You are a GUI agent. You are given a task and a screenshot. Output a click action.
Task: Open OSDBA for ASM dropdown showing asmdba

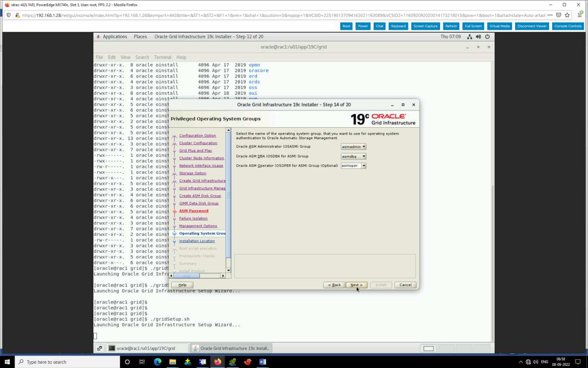[353, 156]
